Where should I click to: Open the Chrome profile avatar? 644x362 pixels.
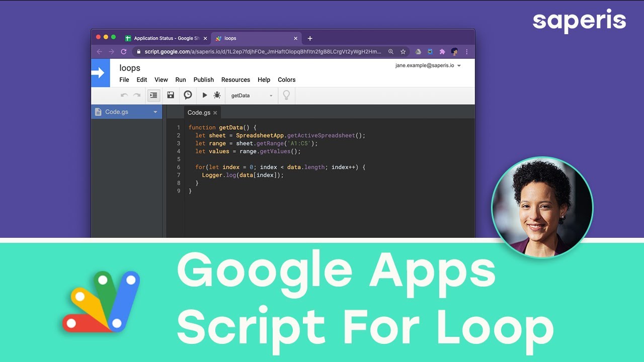[454, 51]
